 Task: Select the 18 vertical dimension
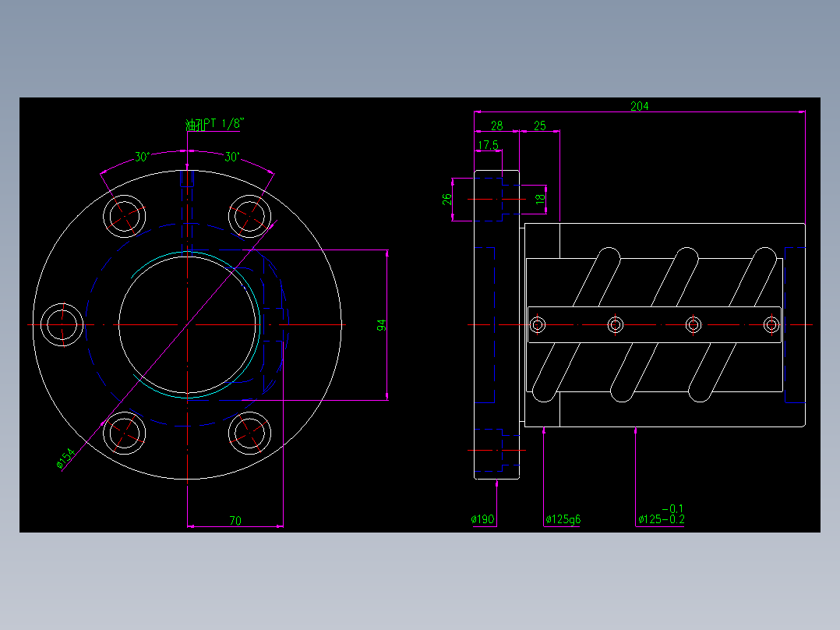540,198
